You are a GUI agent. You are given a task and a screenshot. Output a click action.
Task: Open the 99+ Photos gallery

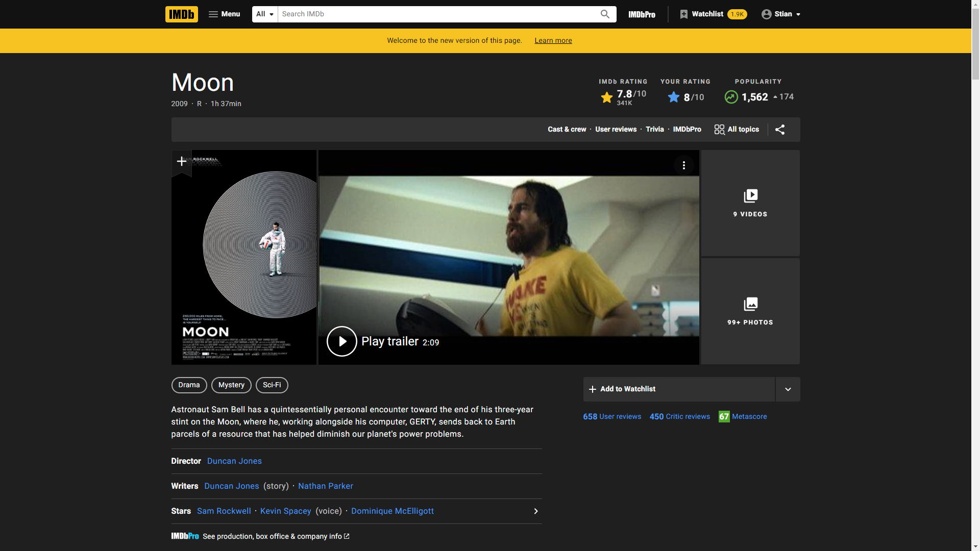click(x=750, y=311)
